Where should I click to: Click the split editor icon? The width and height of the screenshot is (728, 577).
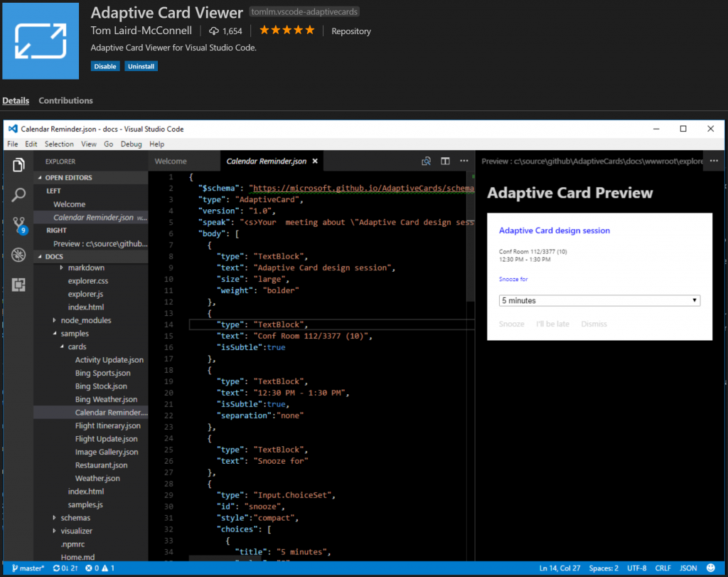[x=445, y=162]
